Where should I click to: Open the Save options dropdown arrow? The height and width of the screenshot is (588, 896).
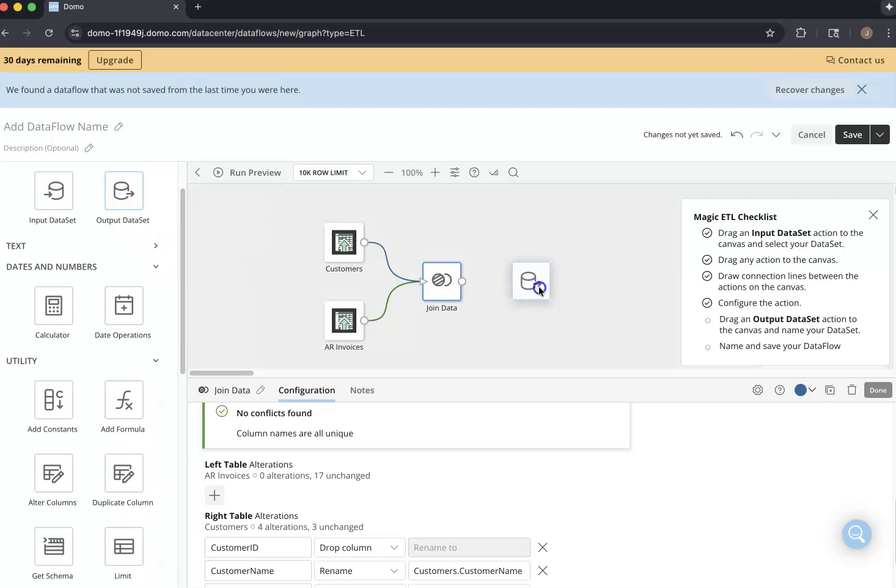[879, 134]
